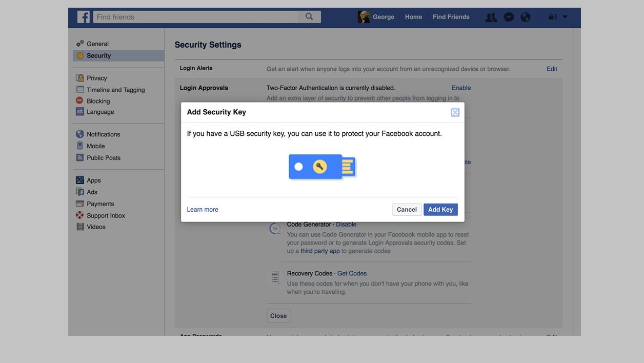
Task: Click the Apps icon in sidebar
Action: point(80,180)
